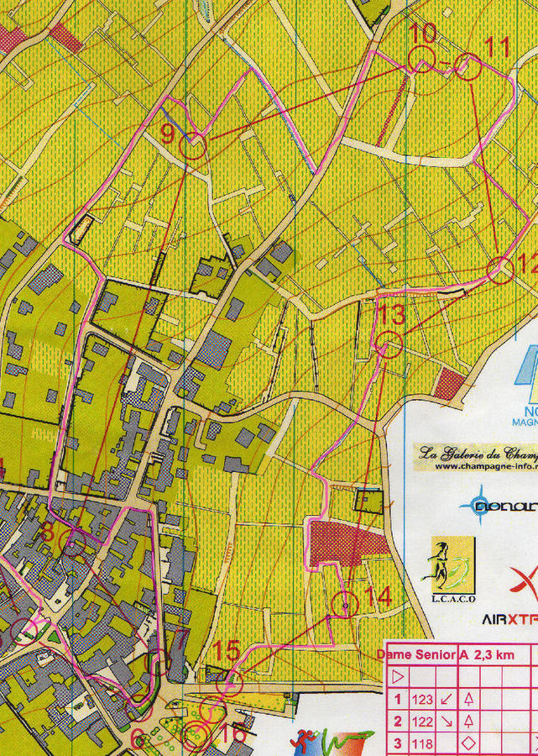Select control circle 15 on the map

pyautogui.click(x=229, y=684)
